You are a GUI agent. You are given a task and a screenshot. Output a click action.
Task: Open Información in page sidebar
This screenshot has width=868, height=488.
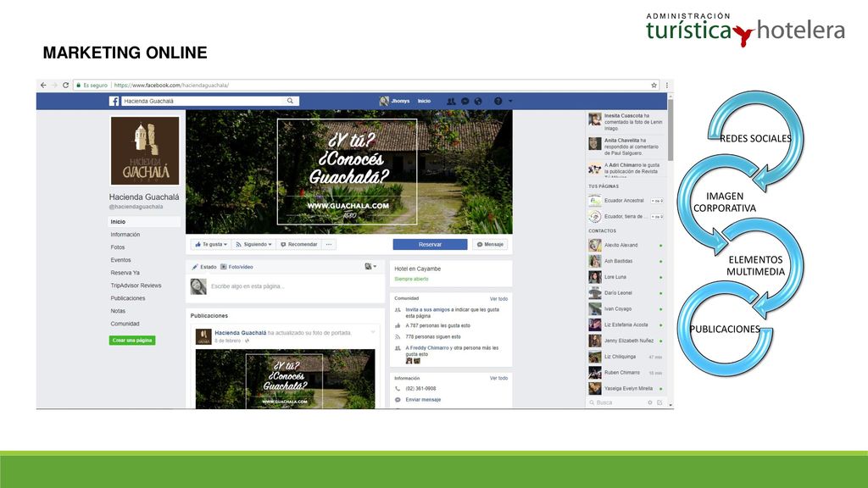(x=125, y=235)
